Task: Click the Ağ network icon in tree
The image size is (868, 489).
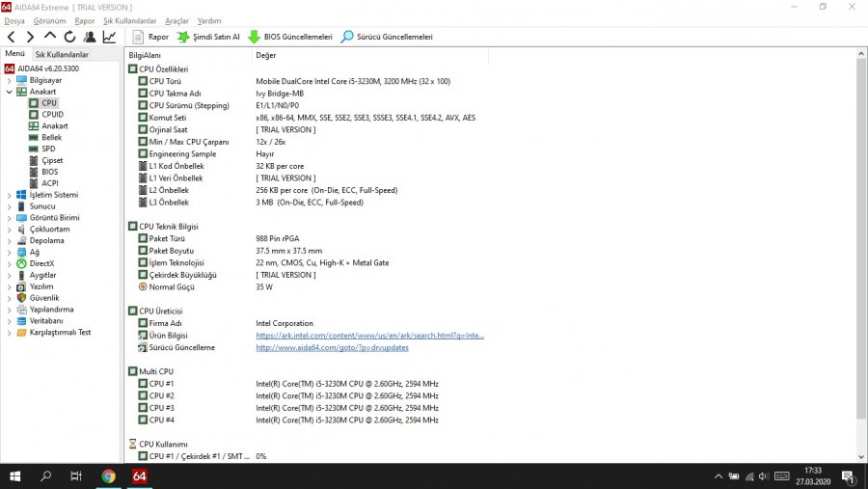Action: click(x=21, y=252)
